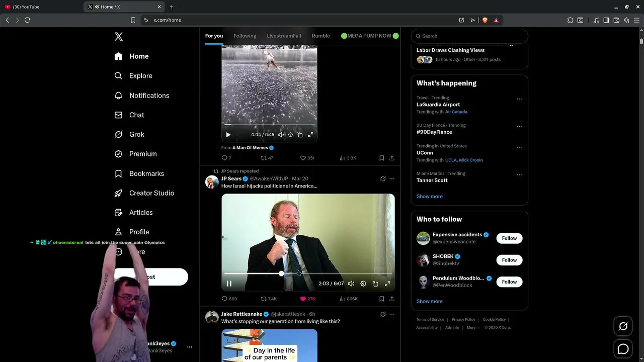Open more options for Tanner Scott trend
644x362 pixels.
tap(519, 175)
